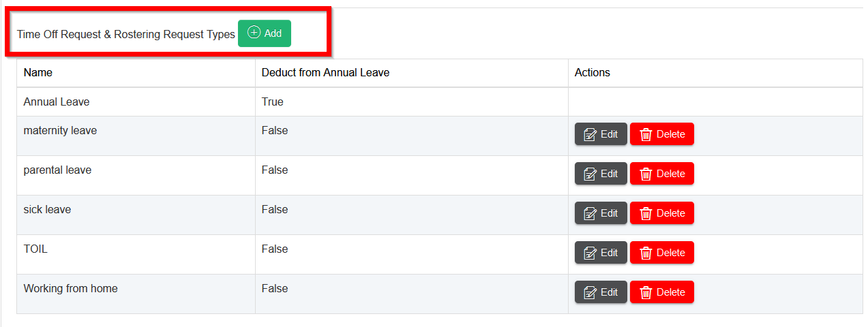This screenshot has width=868, height=327.
Task: Click the Name column header
Action: pos(38,72)
